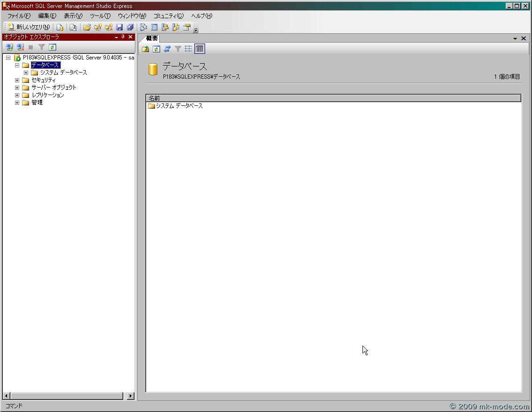Click the Save All stacked disks icon
The width and height of the screenshot is (532, 412).
click(130, 27)
